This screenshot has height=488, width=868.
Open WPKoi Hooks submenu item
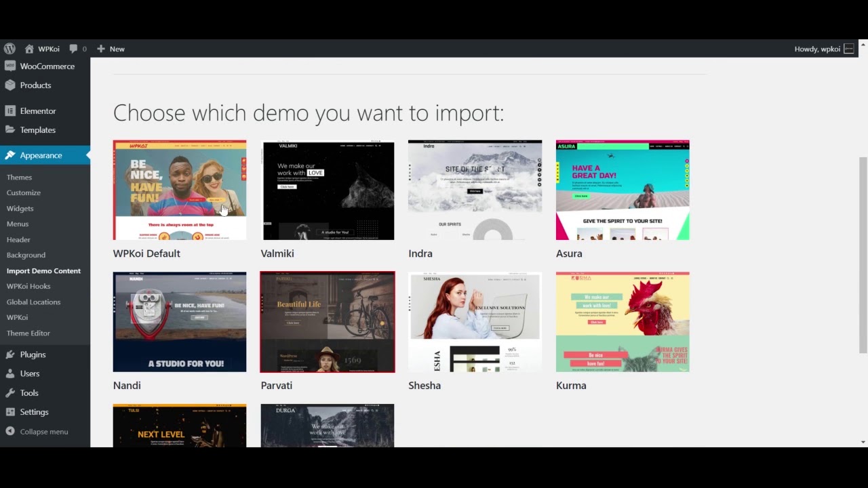click(x=28, y=287)
